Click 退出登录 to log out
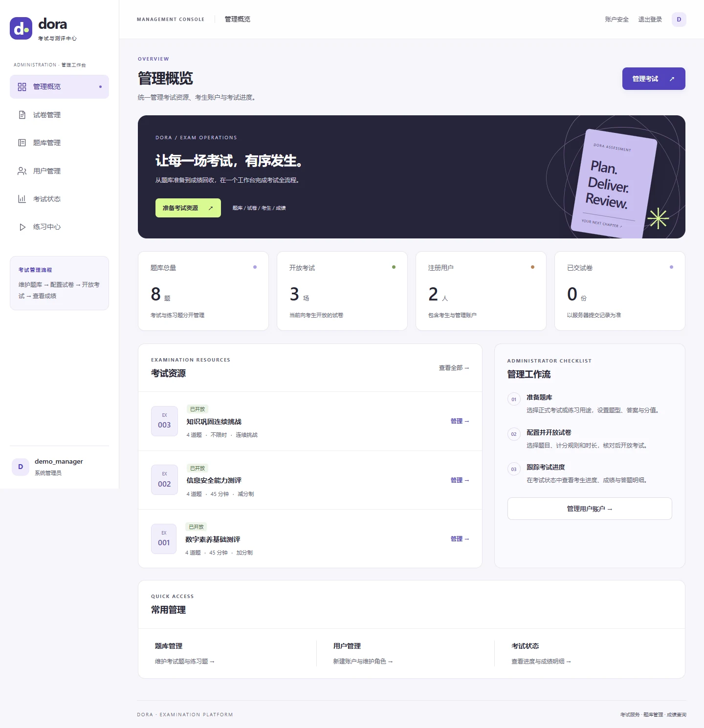The height and width of the screenshot is (728, 704). click(650, 20)
